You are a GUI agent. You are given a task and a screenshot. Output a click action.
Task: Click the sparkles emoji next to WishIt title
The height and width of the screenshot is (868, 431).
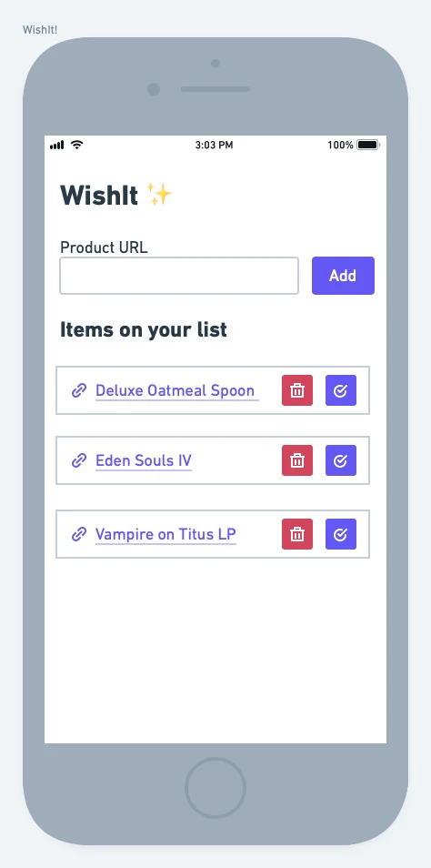159,195
